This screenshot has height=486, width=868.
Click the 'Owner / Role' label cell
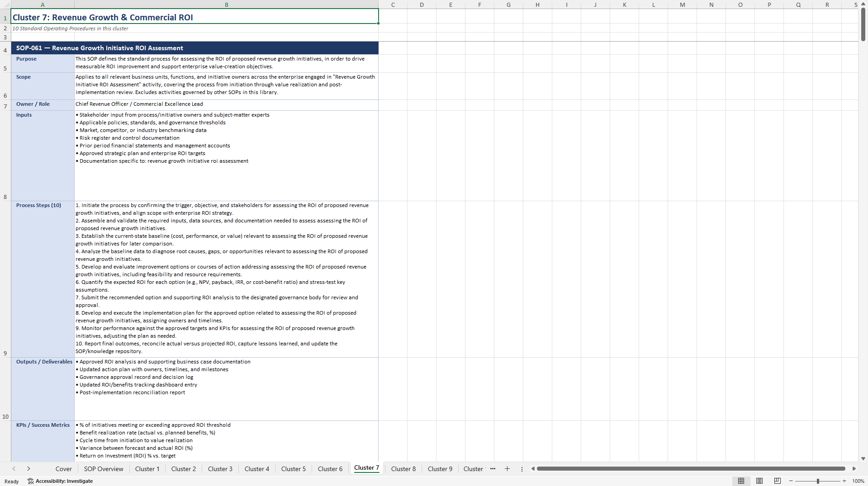coord(43,105)
